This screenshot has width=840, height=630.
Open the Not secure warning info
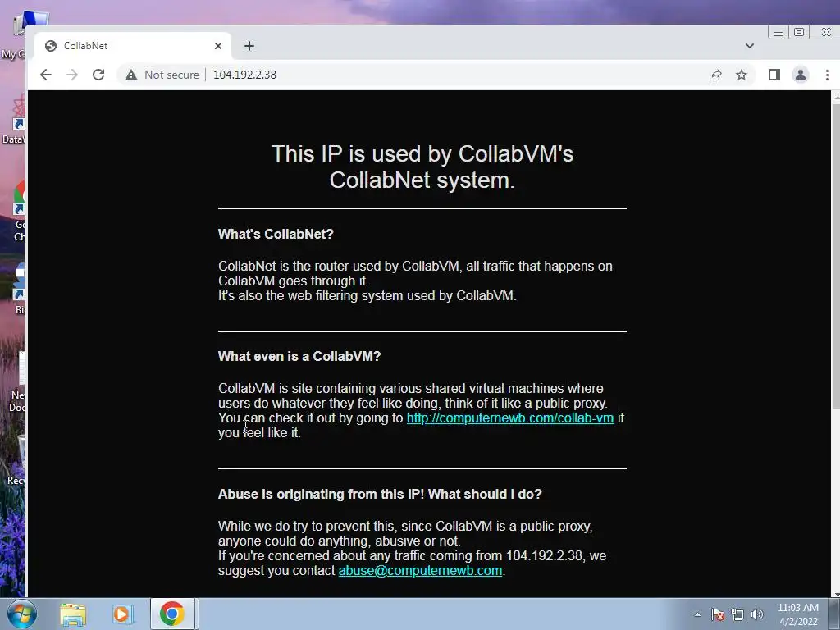pyautogui.click(x=162, y=75)
